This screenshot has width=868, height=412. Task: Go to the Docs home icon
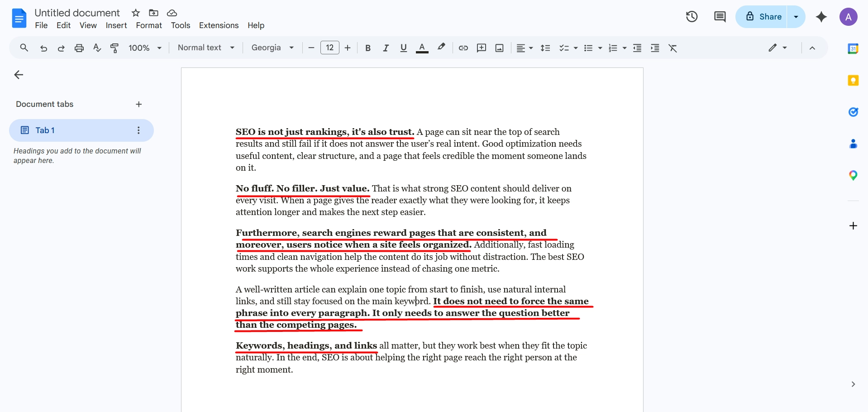click(x=19, y=18)
